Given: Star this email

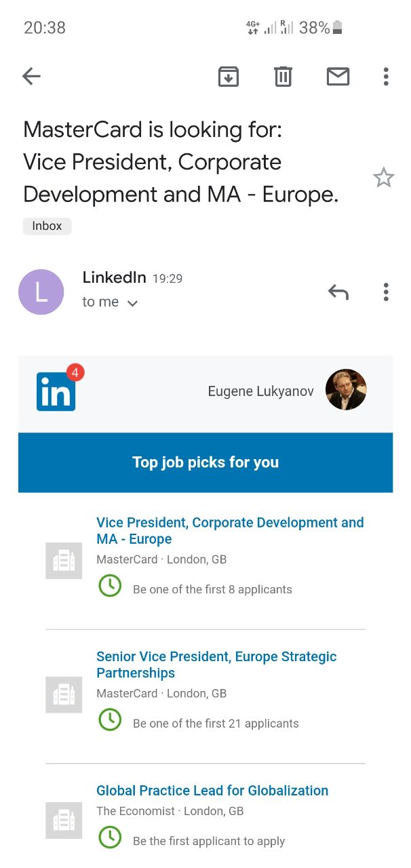Looking at the screenshot, I should coord(383,178).
